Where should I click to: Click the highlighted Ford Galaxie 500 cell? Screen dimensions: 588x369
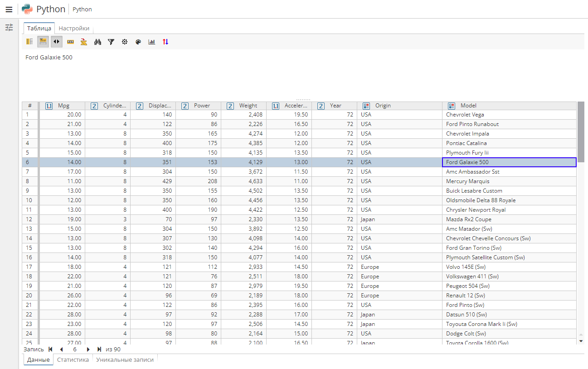[x=510, y=162]
